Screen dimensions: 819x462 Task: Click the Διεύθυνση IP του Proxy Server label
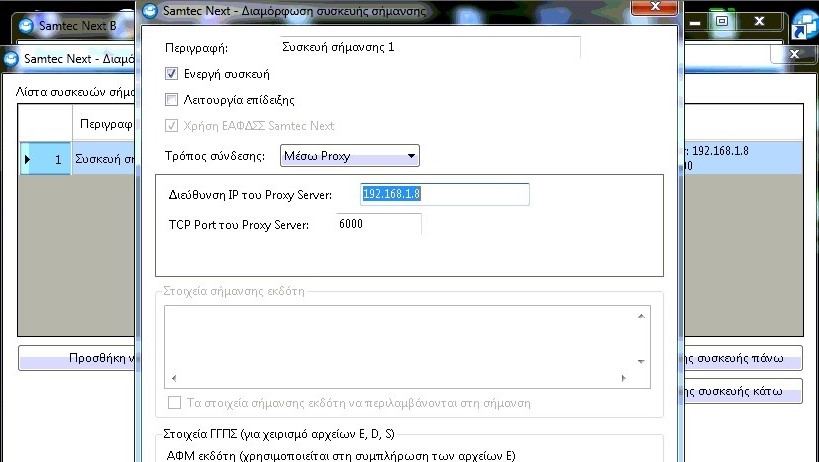tap(250, 195)
